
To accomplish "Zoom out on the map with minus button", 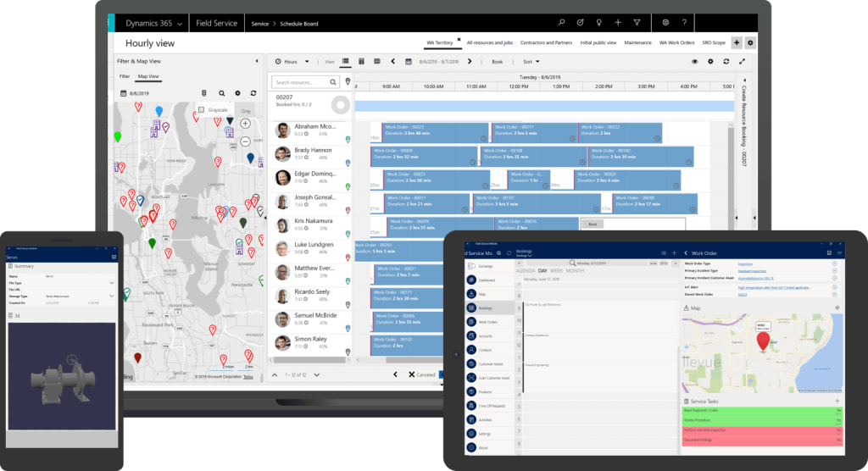I will pyautogui.click(x=245, y=141).
